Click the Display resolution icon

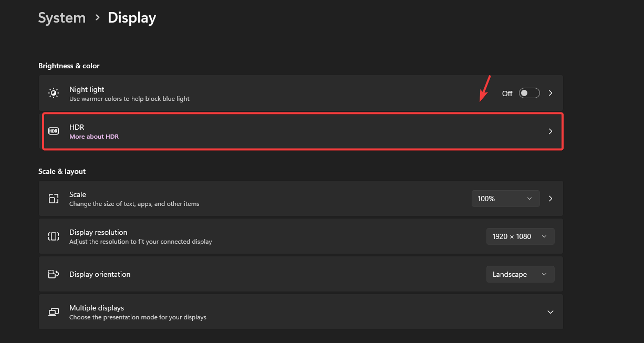54,236
